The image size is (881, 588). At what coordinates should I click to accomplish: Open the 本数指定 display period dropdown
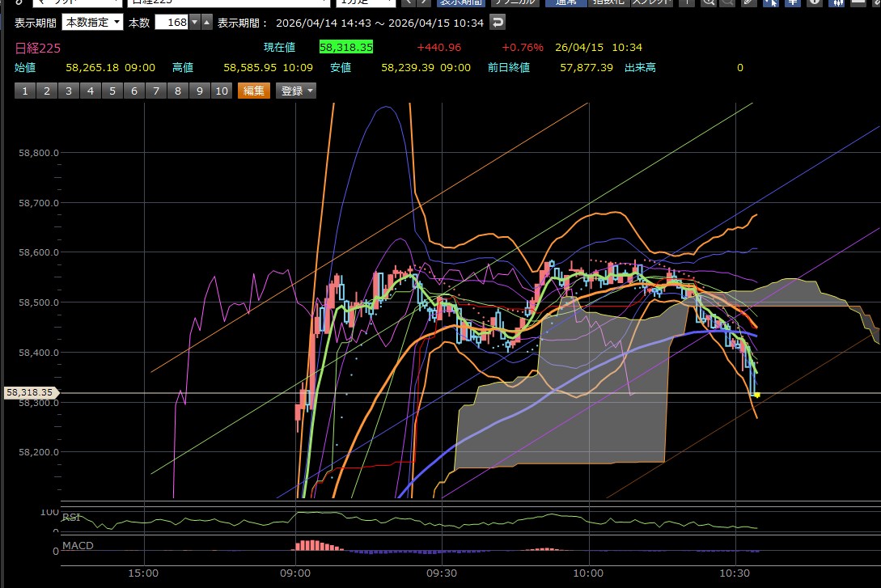pyautogui.click(x=93, y=22)
